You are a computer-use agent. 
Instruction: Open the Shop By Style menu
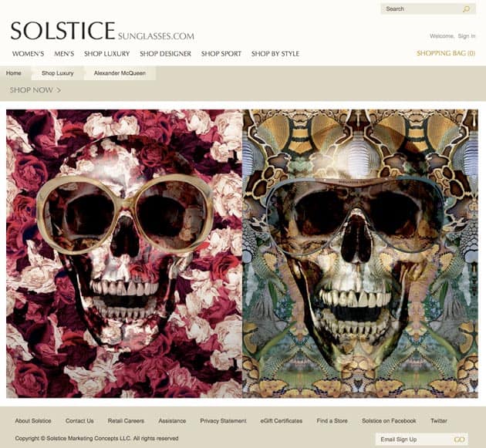click(275, 54)
